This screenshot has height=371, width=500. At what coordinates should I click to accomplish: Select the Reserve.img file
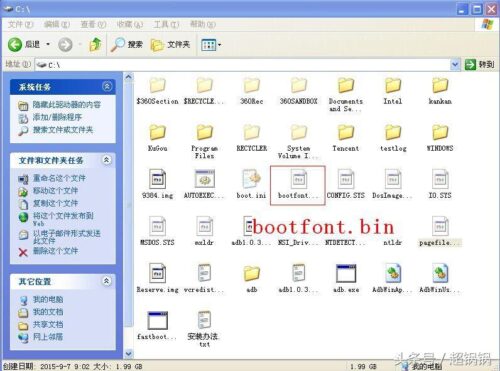pyautogui.click(x=157, y=279)
